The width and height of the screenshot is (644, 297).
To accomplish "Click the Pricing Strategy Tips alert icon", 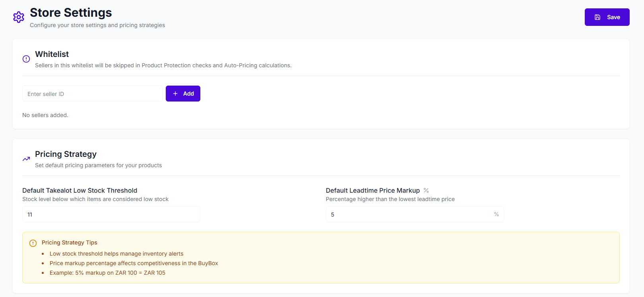I will (x=33, y=243).
